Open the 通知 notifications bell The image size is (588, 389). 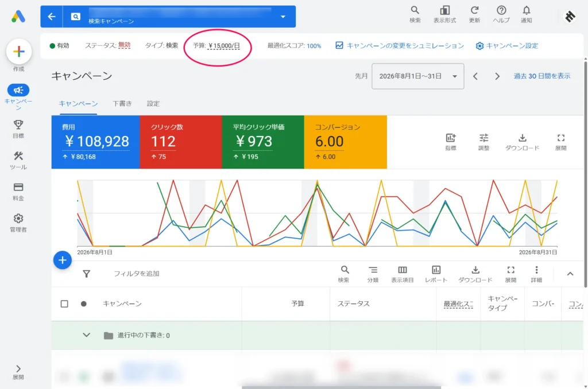pyautogui.click(x=527, y=14)
